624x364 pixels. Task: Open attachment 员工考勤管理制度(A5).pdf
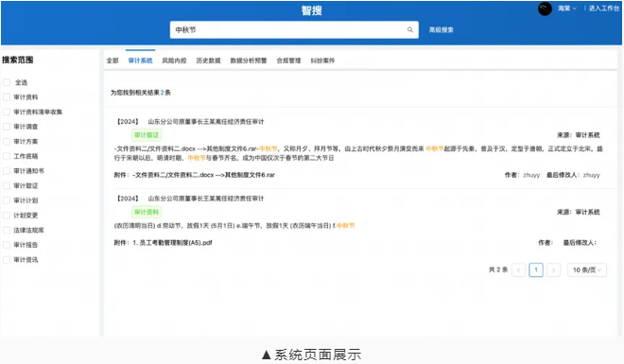click(x=172, y=243)
